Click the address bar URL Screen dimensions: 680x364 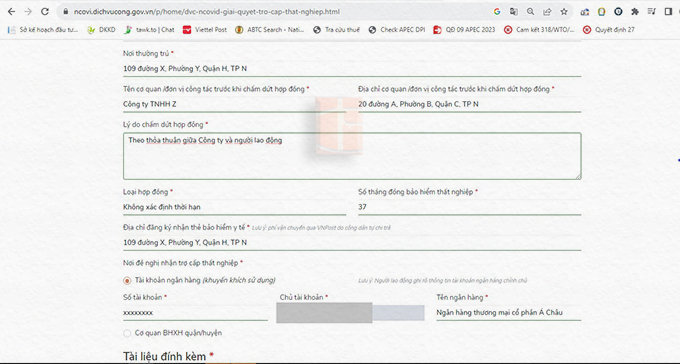[x=206, y=12]
